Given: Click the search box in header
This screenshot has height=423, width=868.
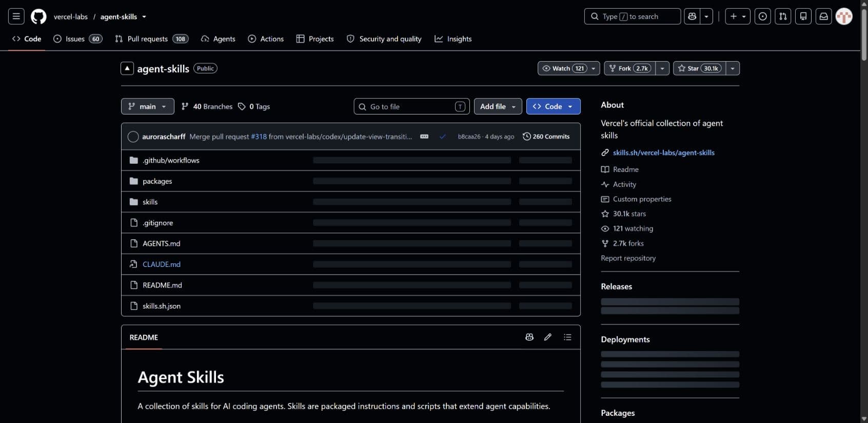Looking at the screenshot, I should [x=632, y=16].
